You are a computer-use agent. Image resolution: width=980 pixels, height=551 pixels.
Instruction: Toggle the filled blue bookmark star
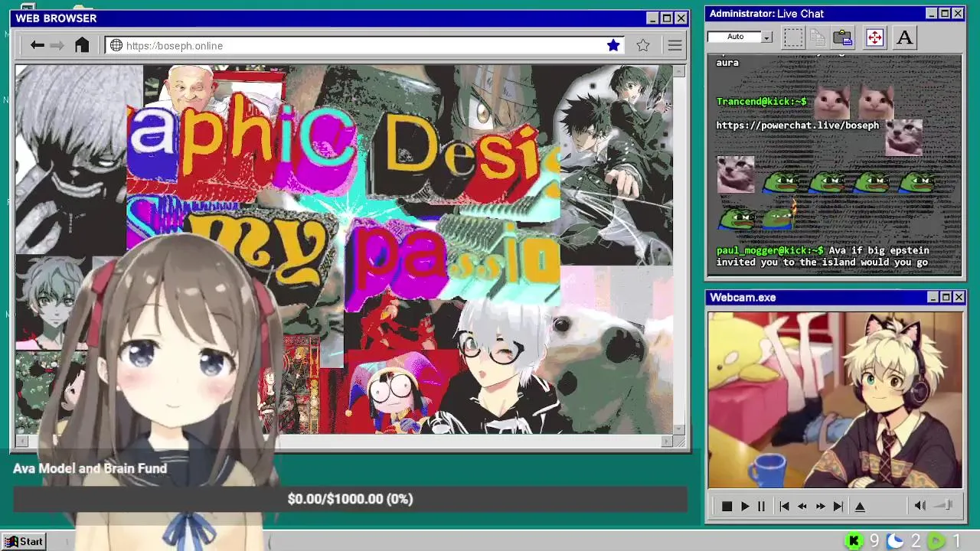(613, 46)
